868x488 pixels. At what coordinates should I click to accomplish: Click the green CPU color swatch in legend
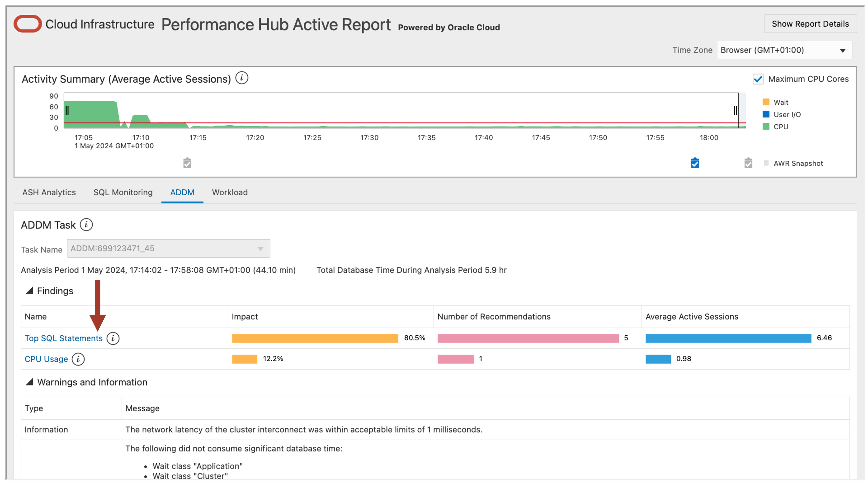tap(766, 127)
